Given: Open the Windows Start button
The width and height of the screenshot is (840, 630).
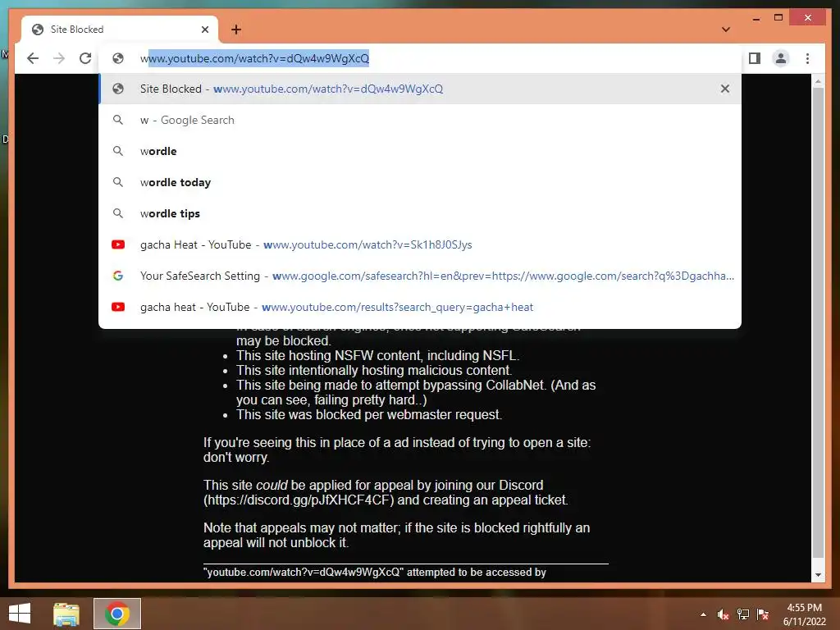Looking at the screenshot, I should click(x=20, y=614).
